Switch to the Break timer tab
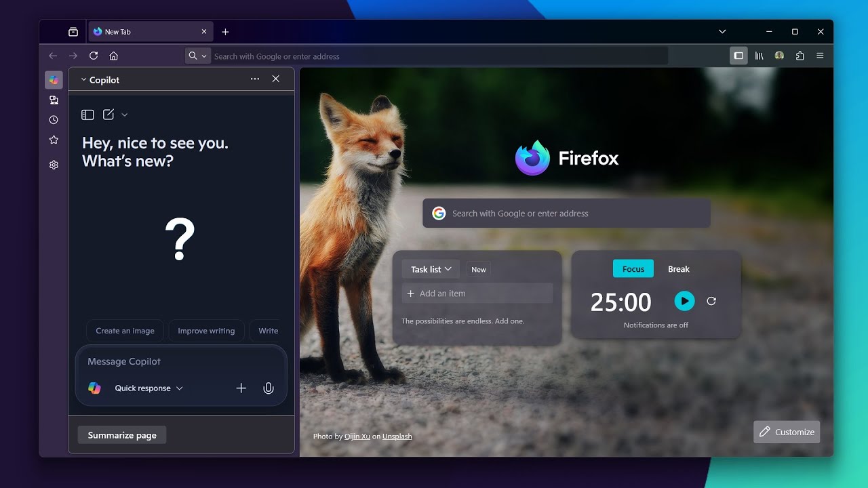 678,269
